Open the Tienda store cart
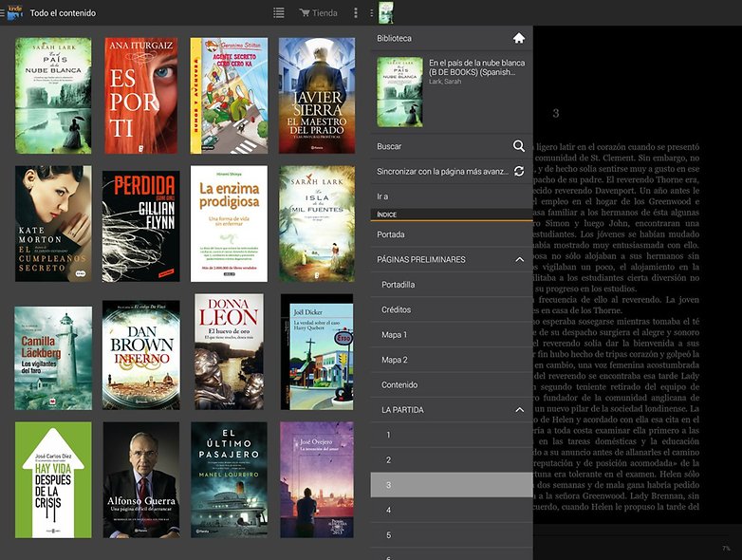 coord(319,12)
